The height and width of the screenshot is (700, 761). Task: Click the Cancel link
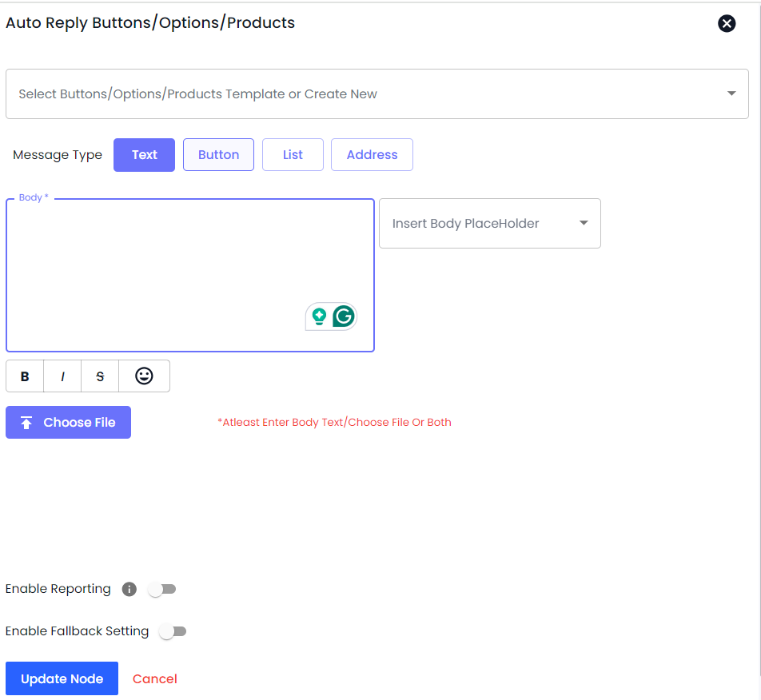(155, 679)
